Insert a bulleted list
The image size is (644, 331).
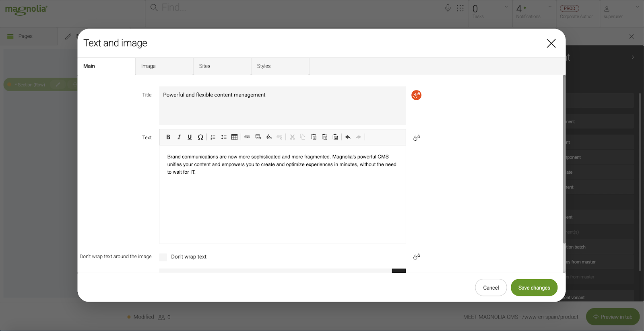(224, 137)
